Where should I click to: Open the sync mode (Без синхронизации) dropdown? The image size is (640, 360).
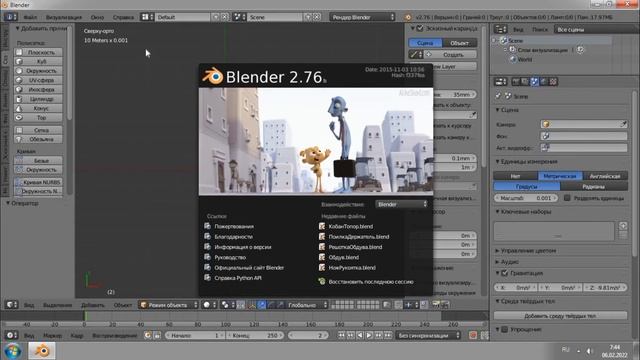coord(428,335)
